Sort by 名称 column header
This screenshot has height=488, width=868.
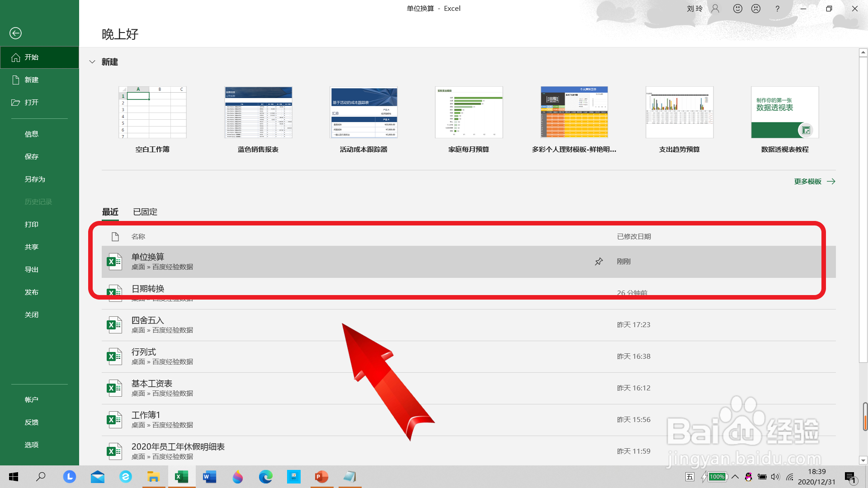click(138, 237)
